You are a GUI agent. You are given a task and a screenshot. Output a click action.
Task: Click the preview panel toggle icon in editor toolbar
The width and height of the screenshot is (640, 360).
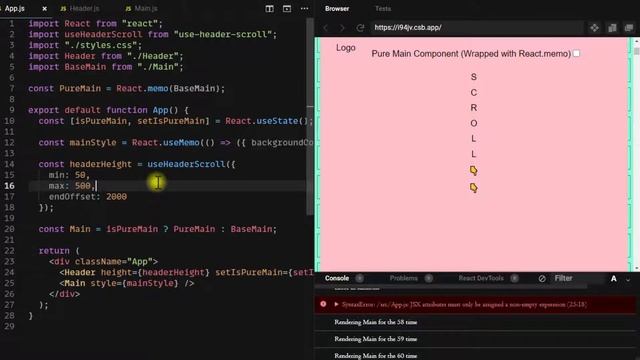(287, 9)
